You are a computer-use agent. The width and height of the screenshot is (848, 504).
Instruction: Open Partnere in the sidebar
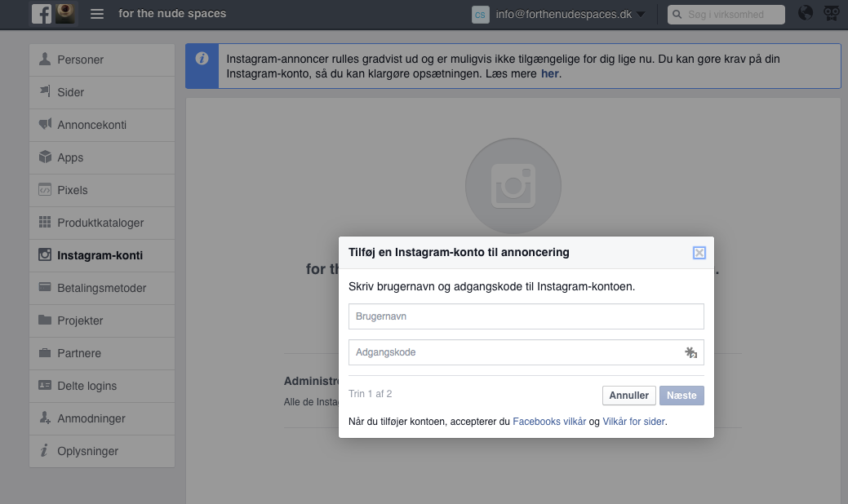[102, 353]
